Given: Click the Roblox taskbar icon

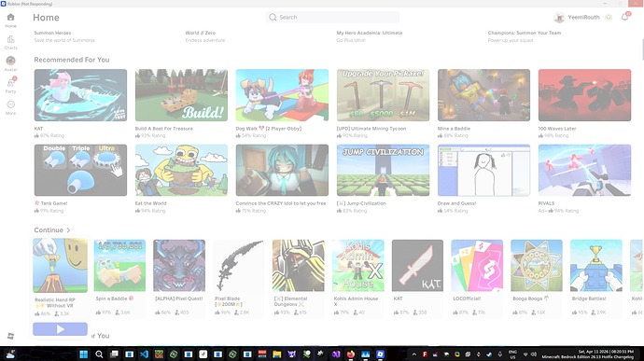Looking at the screenshot, I should click(x=380, y=354).
